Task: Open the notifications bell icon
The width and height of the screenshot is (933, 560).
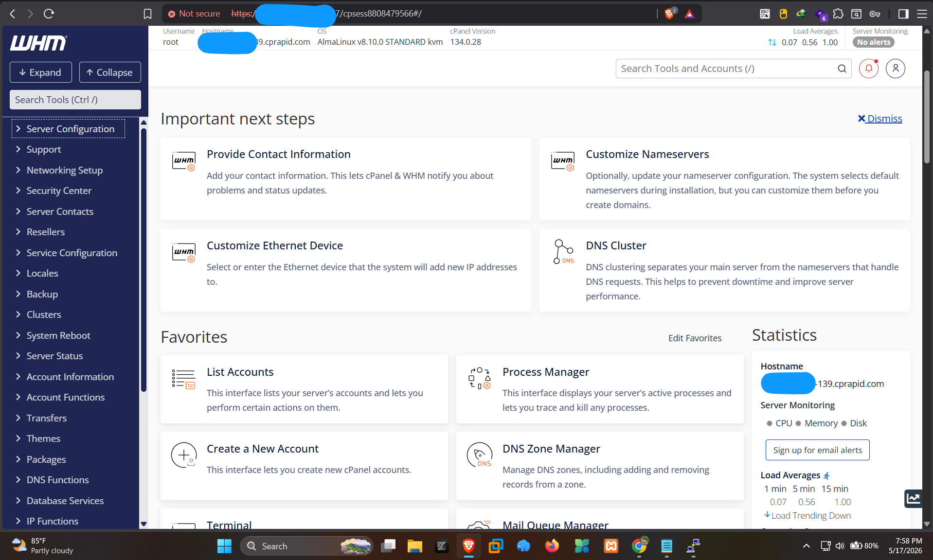Action: click(869, 69)
